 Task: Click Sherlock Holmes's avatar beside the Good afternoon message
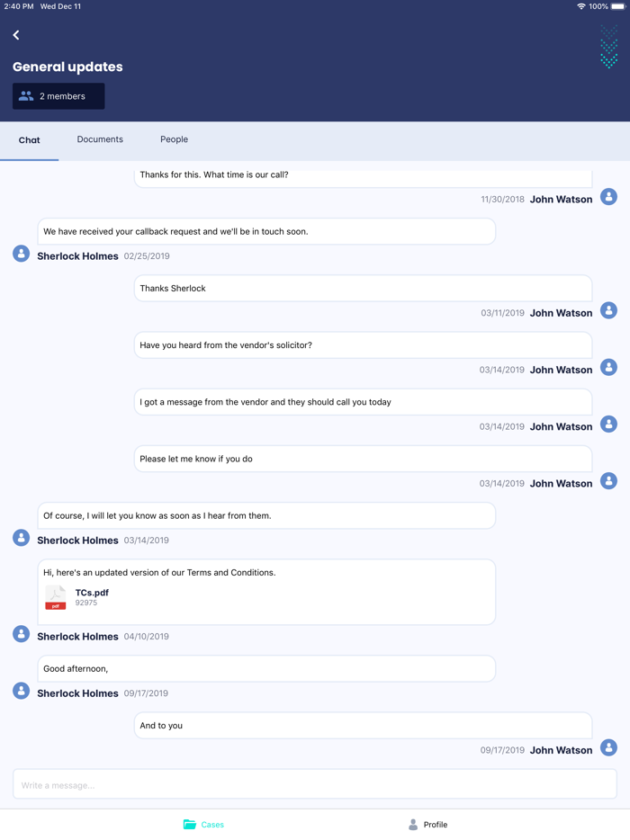pos(21,691)
